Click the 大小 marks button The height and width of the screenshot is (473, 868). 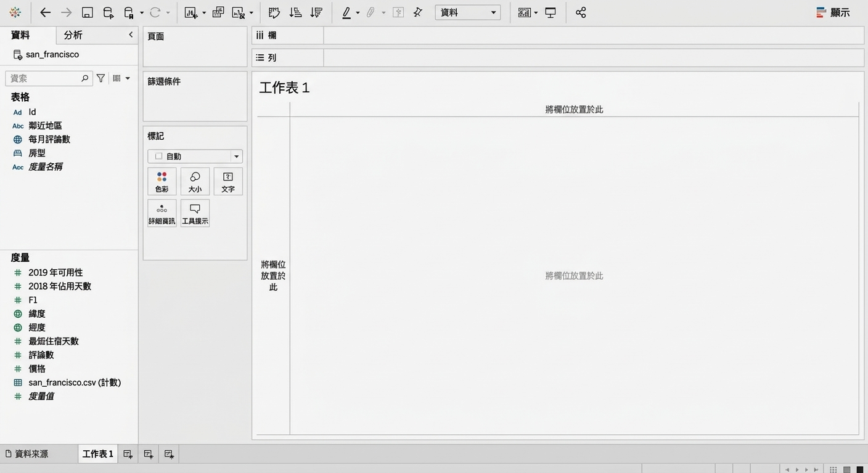click(x=195, y=182)
